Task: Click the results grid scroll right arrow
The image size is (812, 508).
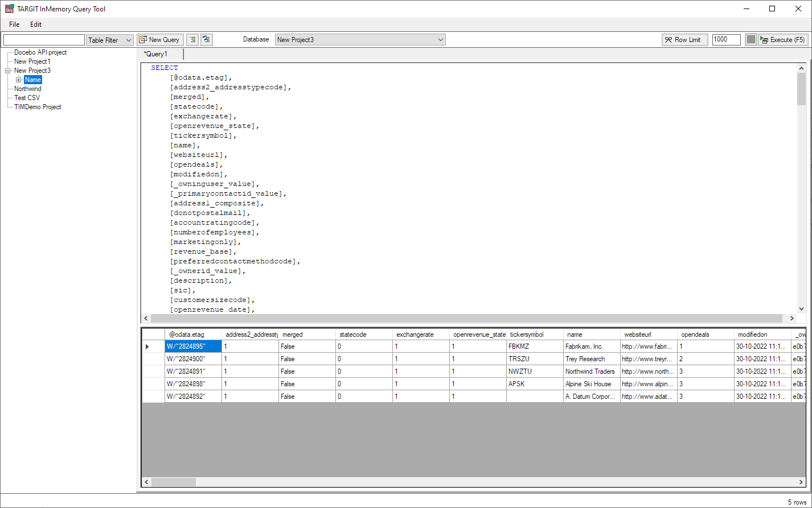Action: coord(802,482)
